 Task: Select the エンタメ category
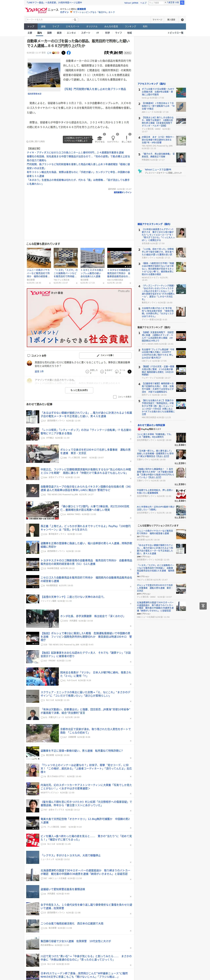71,33
